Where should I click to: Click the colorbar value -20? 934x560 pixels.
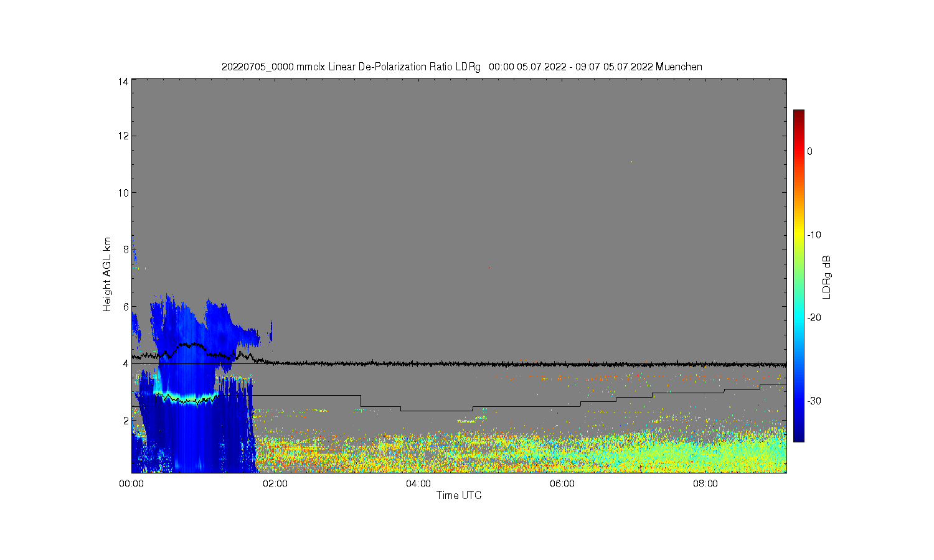coord(814,317)
